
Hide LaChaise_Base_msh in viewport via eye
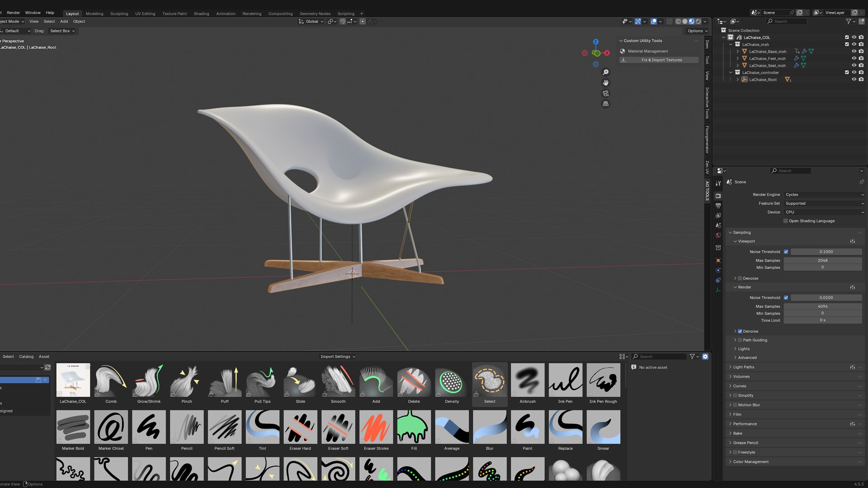tap(854, 52)
